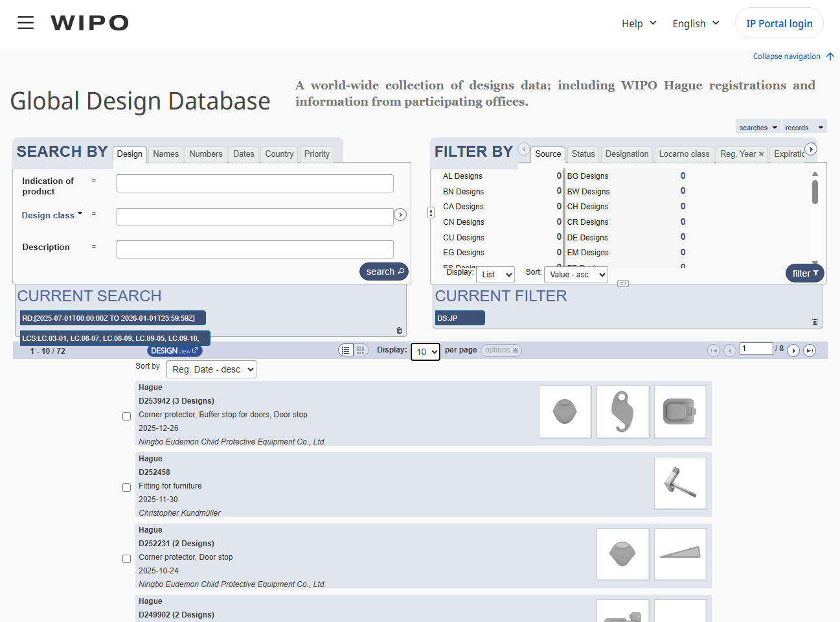Remove the Reg. Year filter tab
Screen dimensions: 840x622
761,154
